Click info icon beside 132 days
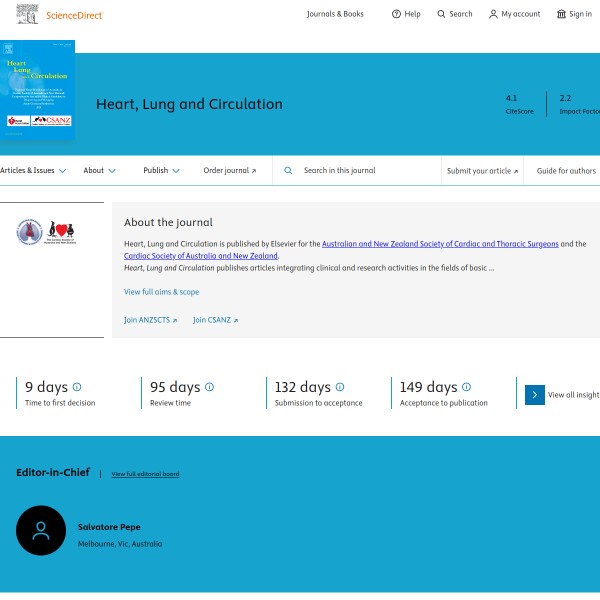The width and height of the screenshot is (600, 600). [339, 387]
